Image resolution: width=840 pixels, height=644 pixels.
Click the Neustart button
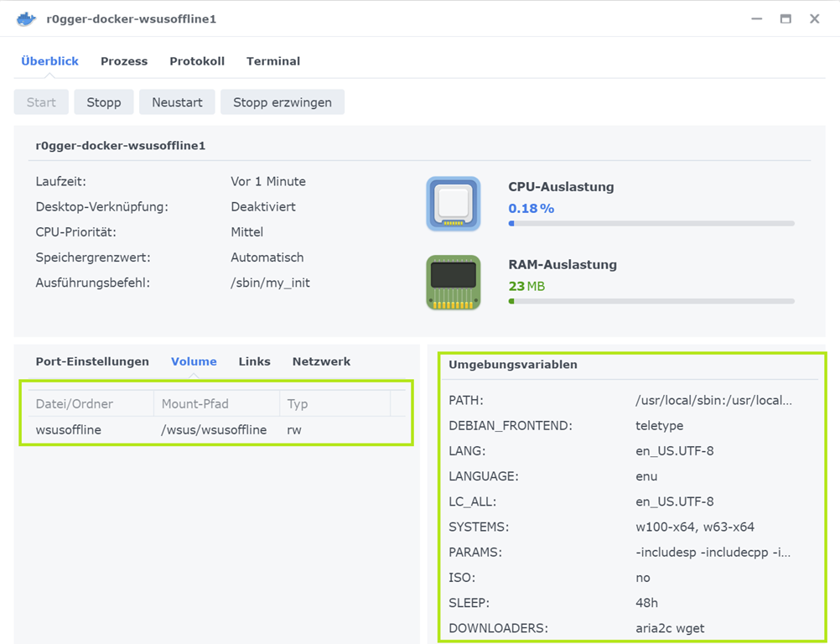click(177, 102)
